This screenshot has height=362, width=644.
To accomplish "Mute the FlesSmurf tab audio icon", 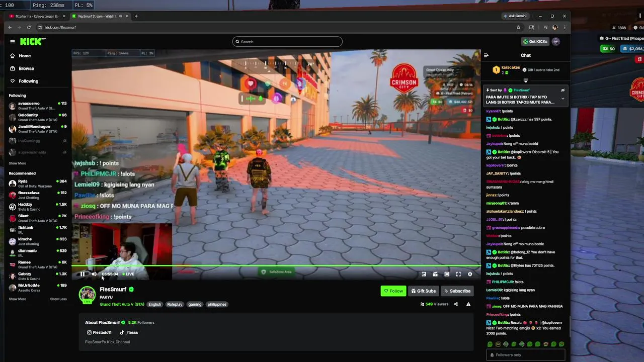I will pos(119,16).
